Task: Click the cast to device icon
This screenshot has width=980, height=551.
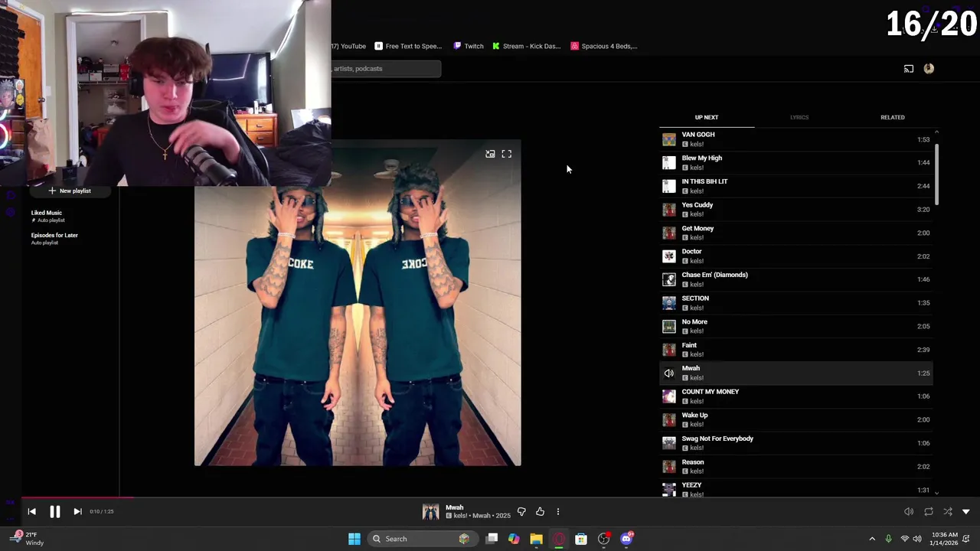Action: [909, 69]
